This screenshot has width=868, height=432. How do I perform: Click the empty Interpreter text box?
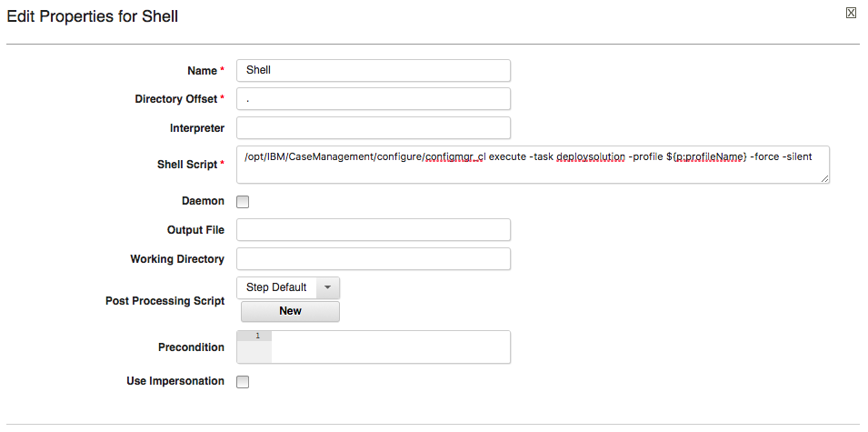coord(373,128)
